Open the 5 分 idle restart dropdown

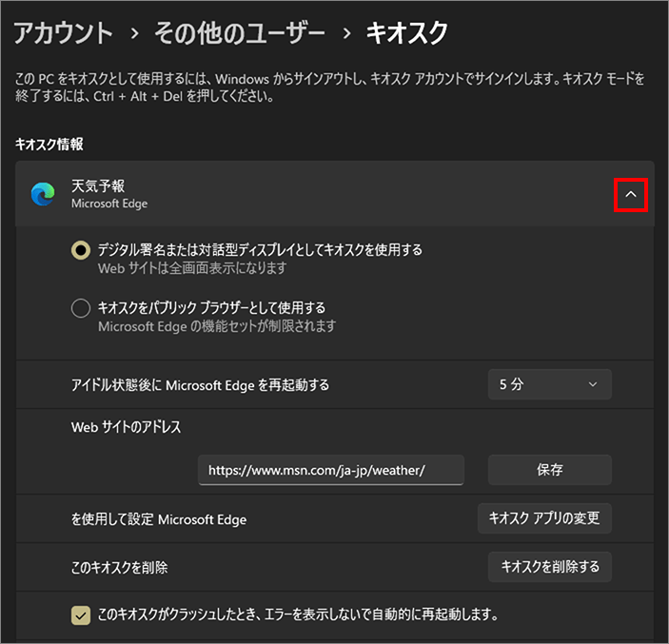[549, 384]
